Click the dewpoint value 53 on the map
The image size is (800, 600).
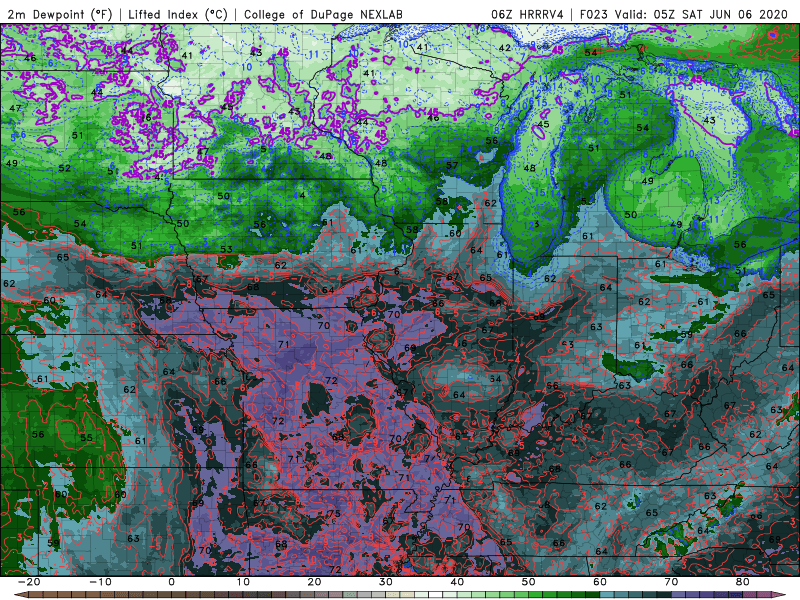point(227,249)
